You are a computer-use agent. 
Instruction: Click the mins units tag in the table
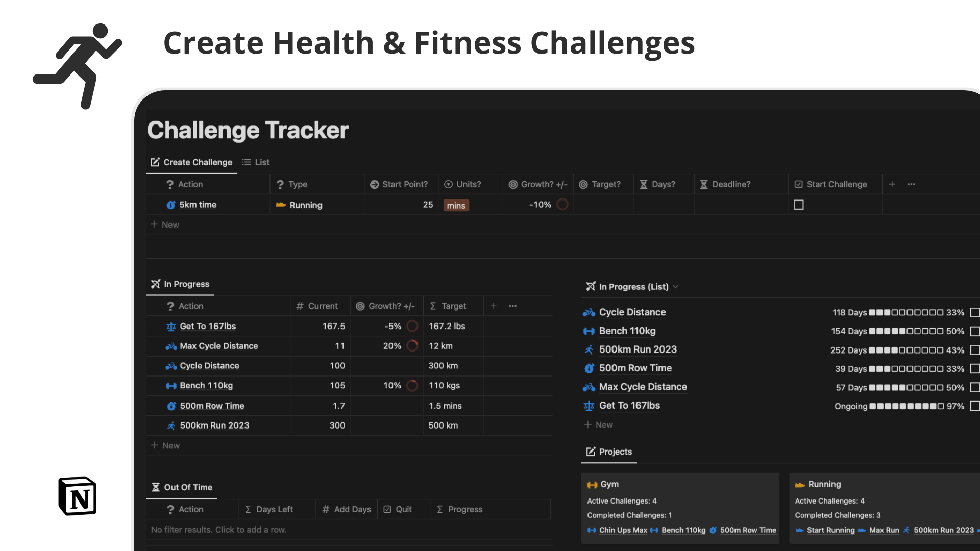coord(456,205)
